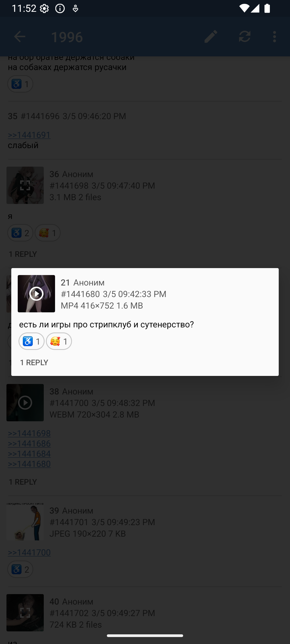This screenshot has height=644, width=290.
Task: Open the JPEG thumbnail of post 39
Action: click(x=25, y=522)
